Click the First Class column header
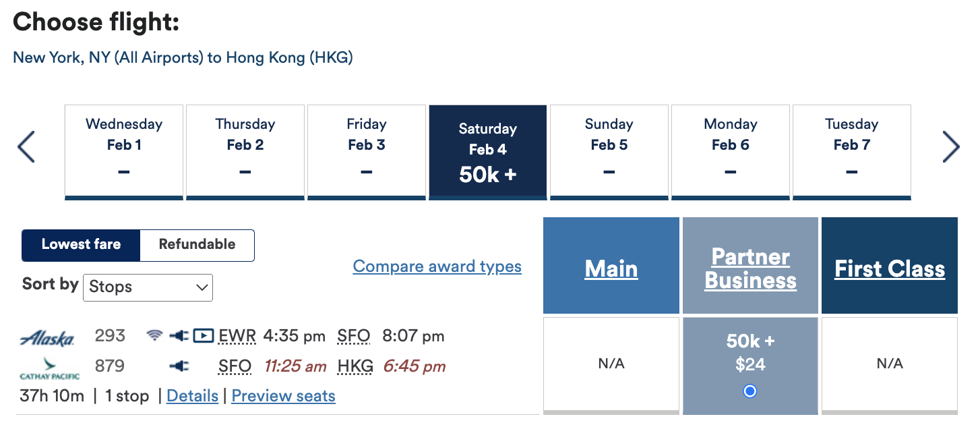This screenshot has width=980, height=425. click(890, 268)
